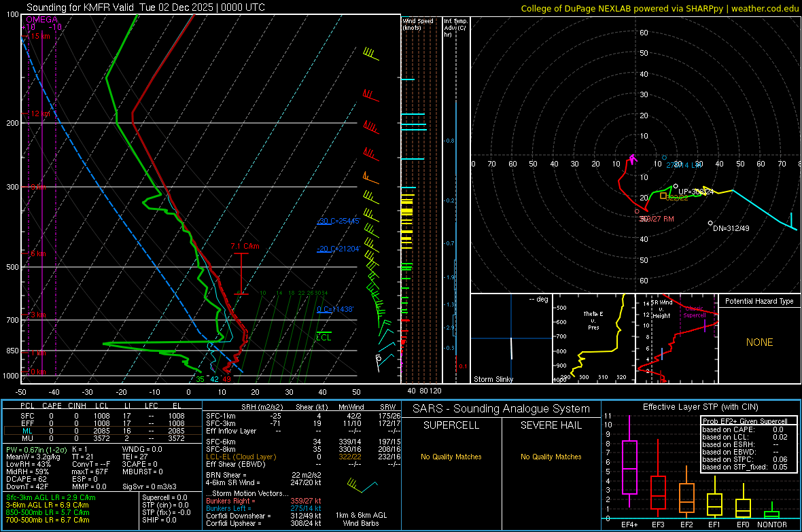Screen dimensions: 802x532
Task: Click the 'SEVERE HAIL' column heading
Action: (x=551, y=425)
